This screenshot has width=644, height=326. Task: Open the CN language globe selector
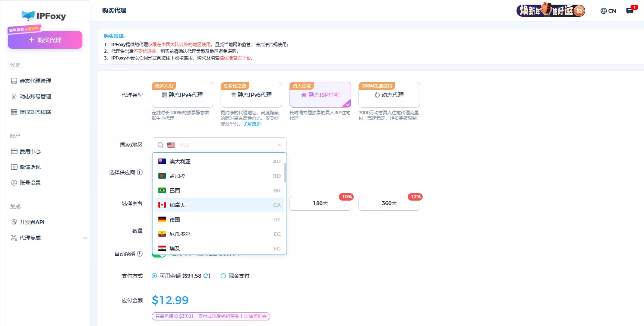pyautogui.click(x=608, y=11)
